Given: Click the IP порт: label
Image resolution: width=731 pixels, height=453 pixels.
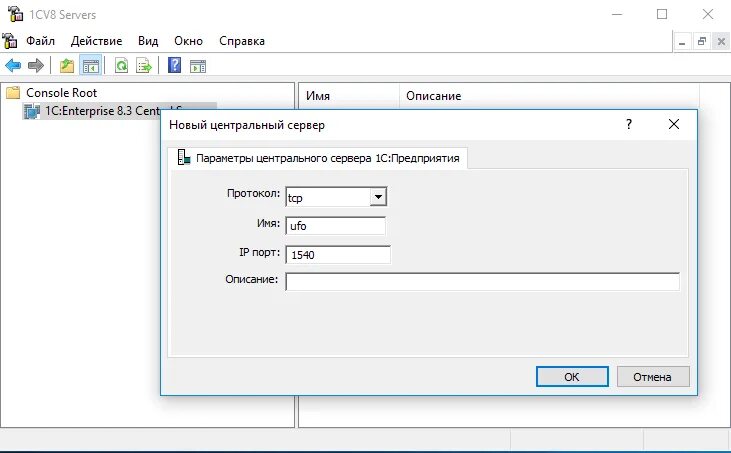Looking at the screenshot, I should click(x=260, y=252).
